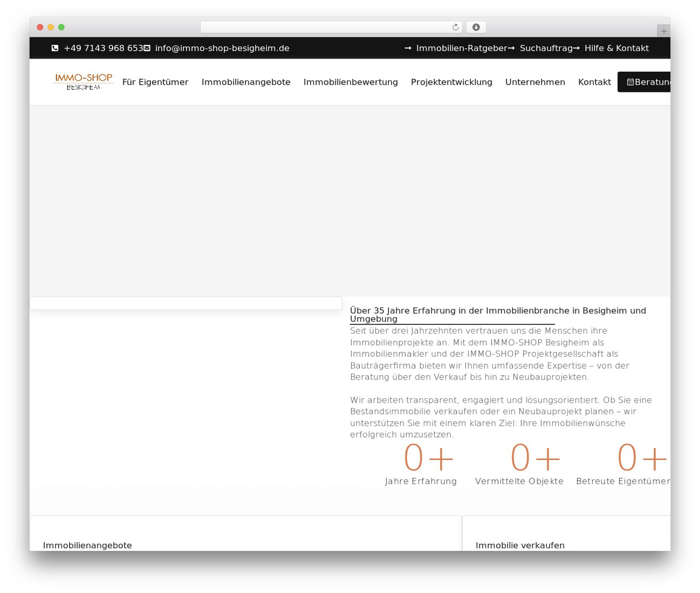Click the arrow before Immobilien-Ratgeber
The height and width of the screenshot is (593, 700).
coord(408,48)
